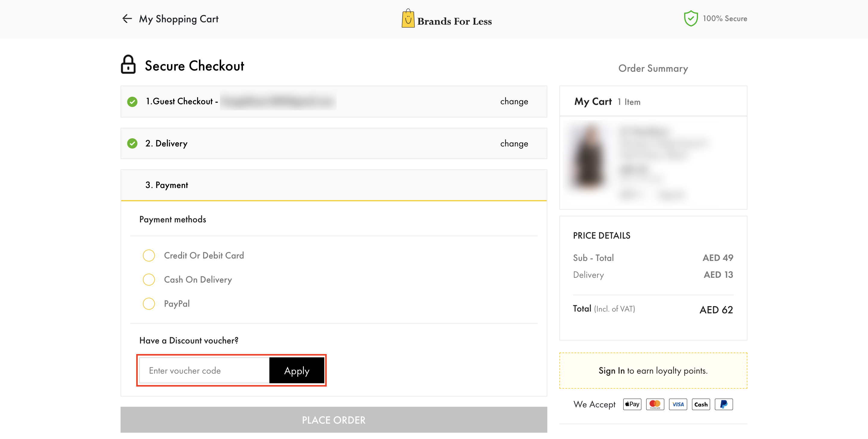Click Have a Discount voucher? label
868x439 pixels.
pyautogui.click(x=189, y=340)
